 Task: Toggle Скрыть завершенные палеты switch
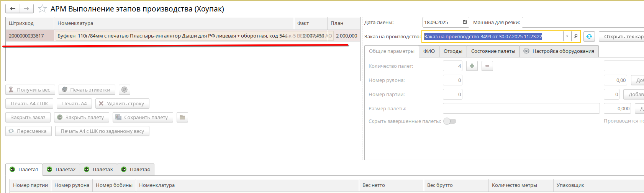coord(450,121)
